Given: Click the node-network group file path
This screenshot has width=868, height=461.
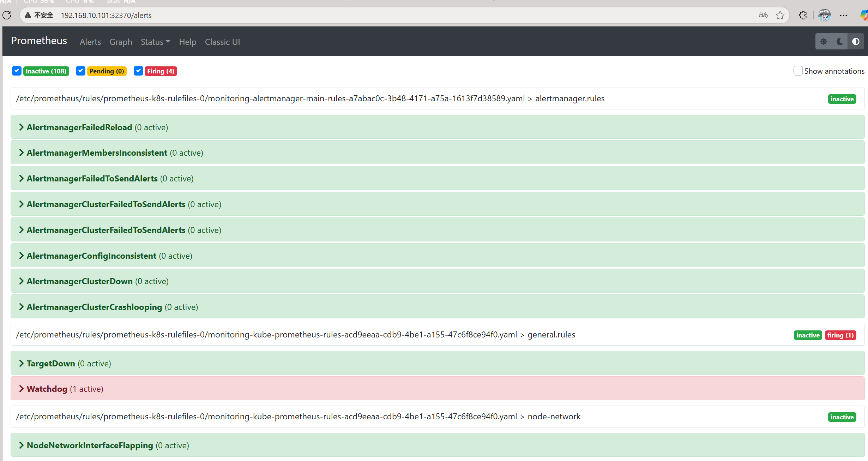Looking at the screenshot, I should click(298, 417).
